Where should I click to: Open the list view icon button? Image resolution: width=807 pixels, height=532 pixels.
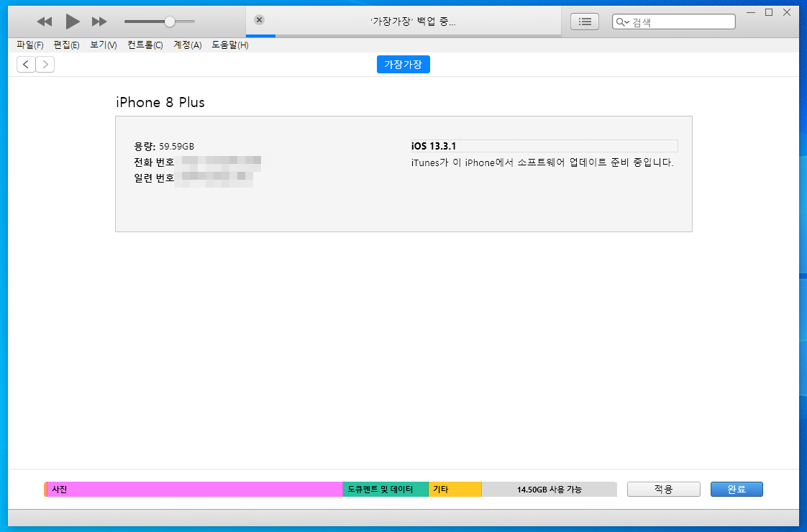click(x=585, y=22)
